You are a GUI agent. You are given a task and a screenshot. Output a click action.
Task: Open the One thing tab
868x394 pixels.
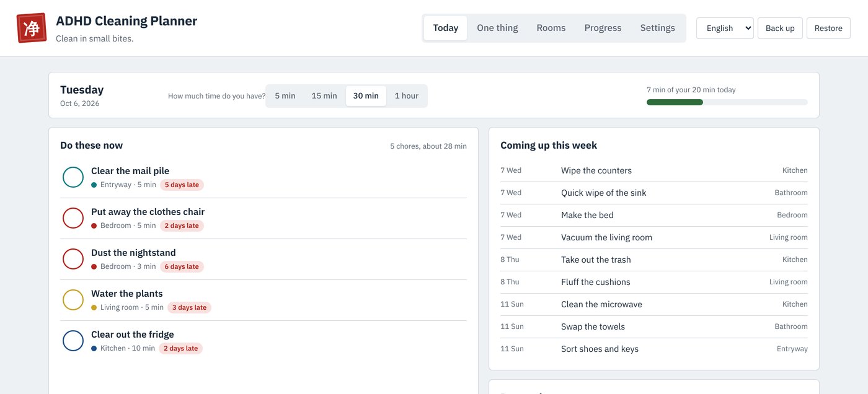pyautogui.click(x=497, y=28)
